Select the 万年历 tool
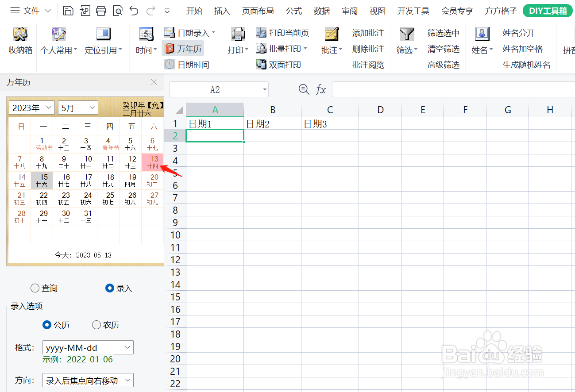Image resolution: width=575 pixels, height=392 pixels. (x=183, y=49)
